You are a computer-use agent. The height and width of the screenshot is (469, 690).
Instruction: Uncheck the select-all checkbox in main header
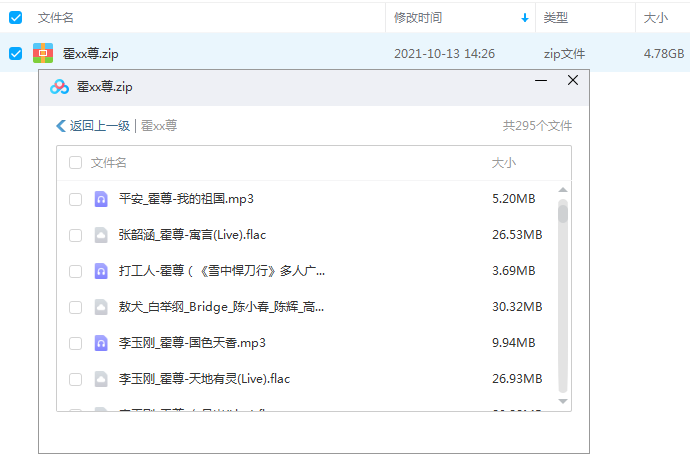coord(15,18)
